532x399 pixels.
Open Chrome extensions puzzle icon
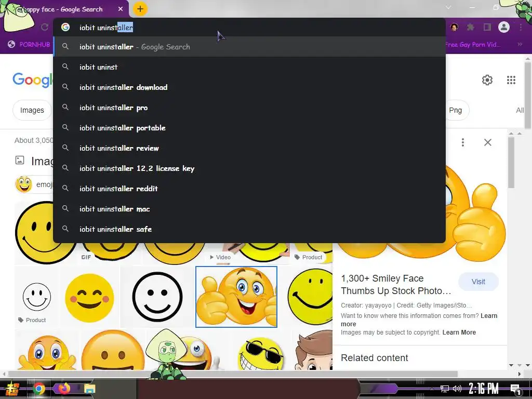click(x=471, y=27)
